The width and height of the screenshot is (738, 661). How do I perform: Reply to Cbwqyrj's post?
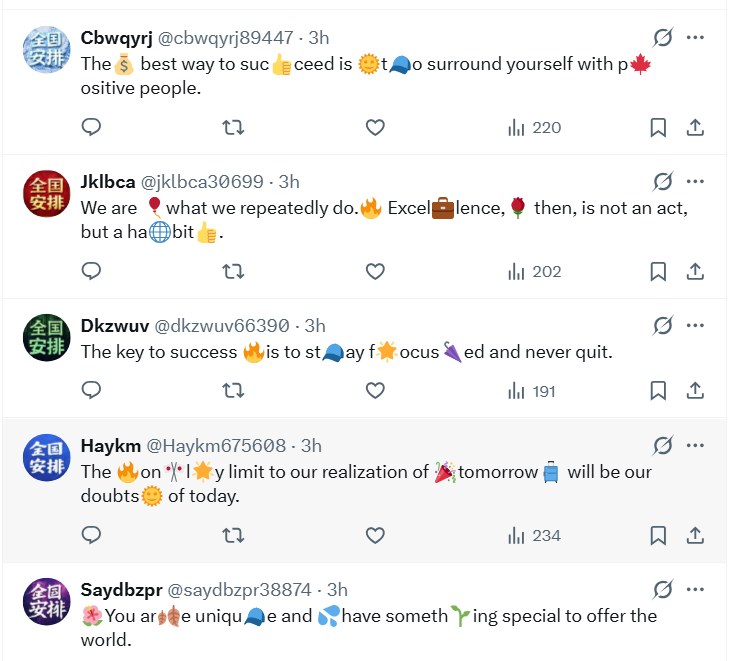point(91,127)
